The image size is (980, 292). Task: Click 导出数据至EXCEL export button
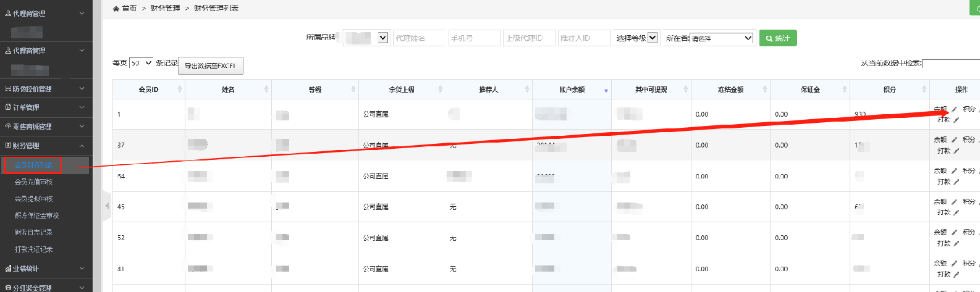tap(211, 65)
